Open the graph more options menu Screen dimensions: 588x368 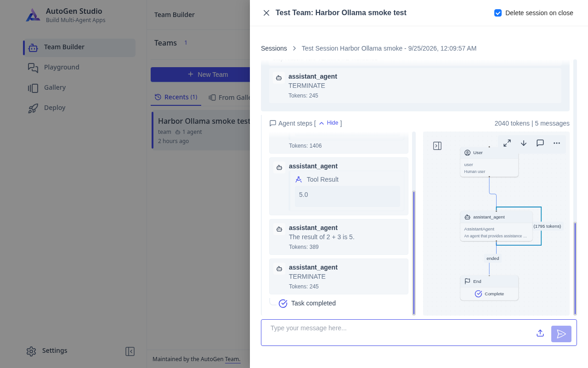pos(557,143)
